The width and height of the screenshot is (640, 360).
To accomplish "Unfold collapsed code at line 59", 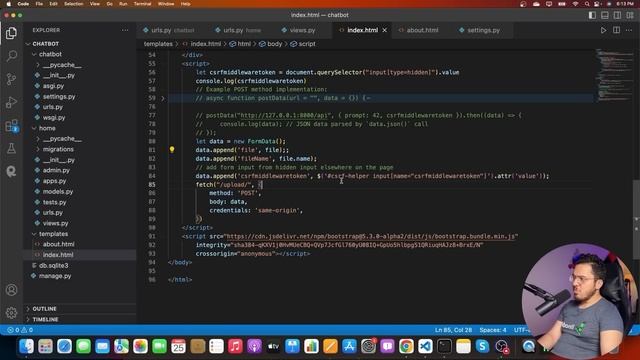I will point(163,98).
